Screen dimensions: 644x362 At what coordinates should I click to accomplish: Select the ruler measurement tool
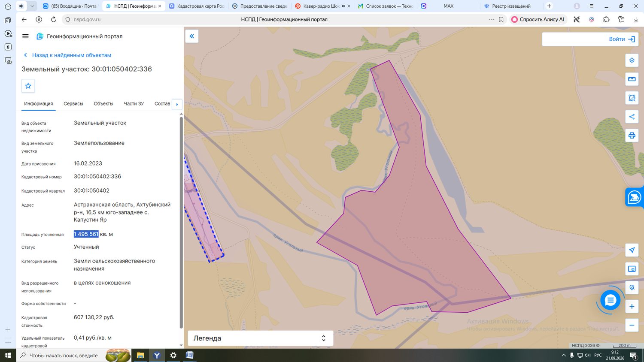pos(632,79)
